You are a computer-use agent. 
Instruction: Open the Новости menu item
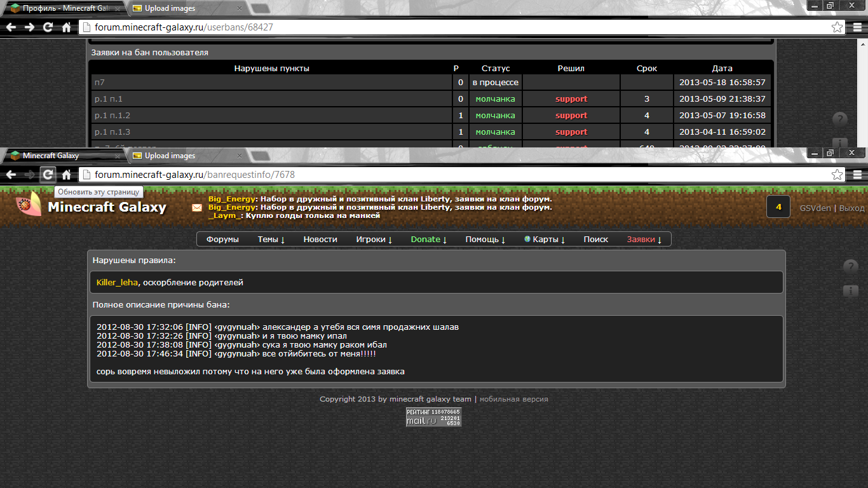point(320,240)
